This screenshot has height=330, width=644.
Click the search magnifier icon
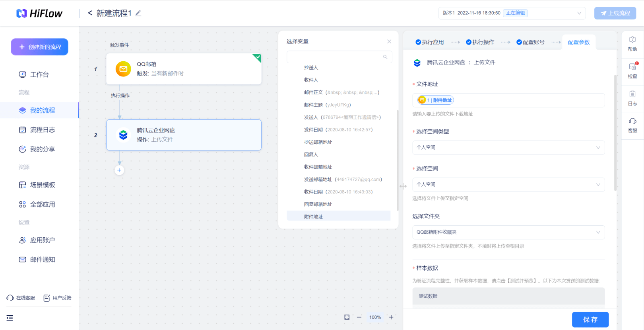tap(385, 57)
